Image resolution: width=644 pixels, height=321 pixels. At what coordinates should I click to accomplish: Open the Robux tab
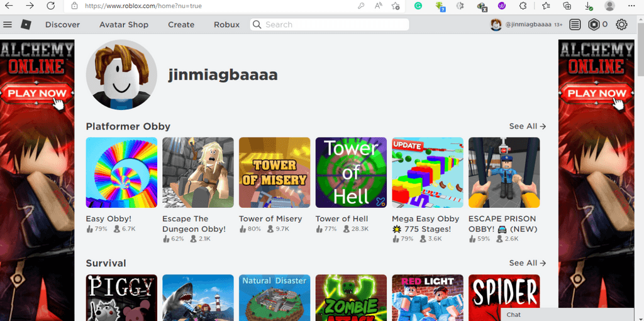pyautogui.click(x=226, y=24)
